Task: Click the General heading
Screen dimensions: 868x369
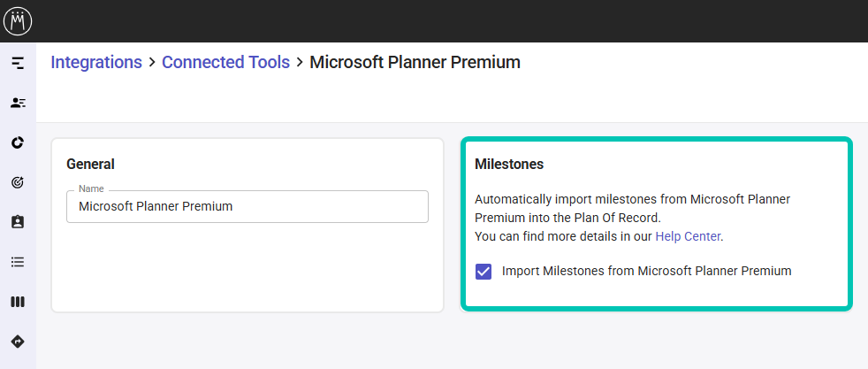Action: point(90,164)
